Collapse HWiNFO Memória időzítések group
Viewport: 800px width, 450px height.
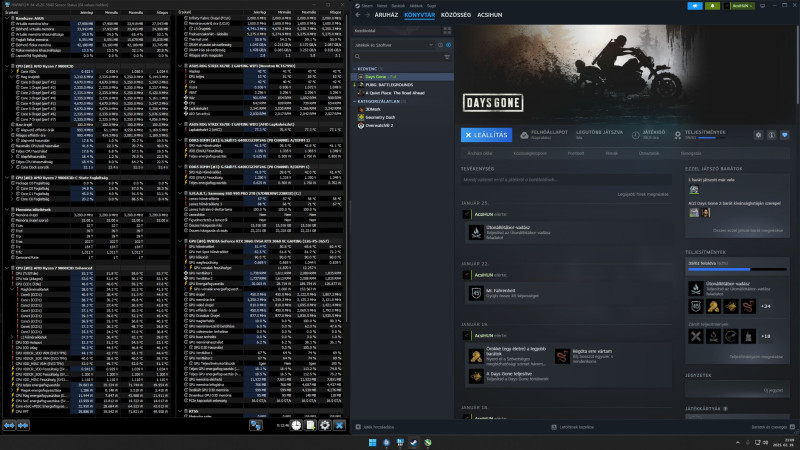click(x=7, y=209)
